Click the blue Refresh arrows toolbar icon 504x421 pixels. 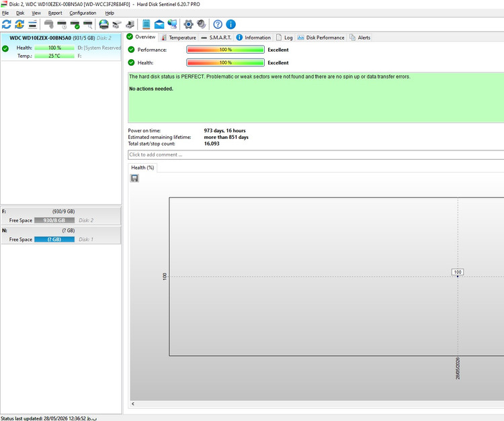(7, 24)
